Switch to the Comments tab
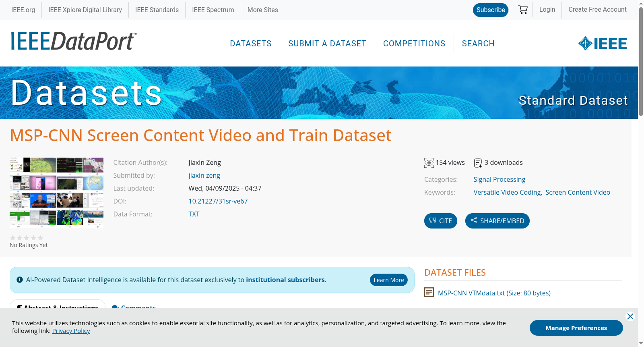 pos(134,307)
